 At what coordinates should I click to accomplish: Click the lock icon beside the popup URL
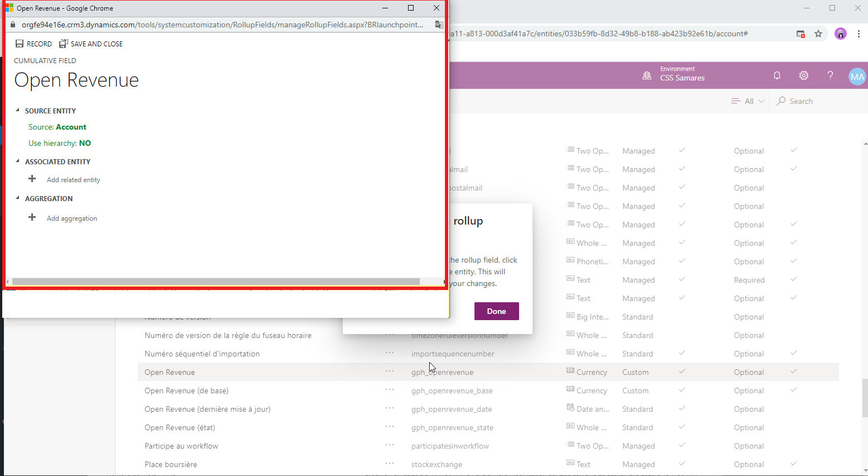13,25
